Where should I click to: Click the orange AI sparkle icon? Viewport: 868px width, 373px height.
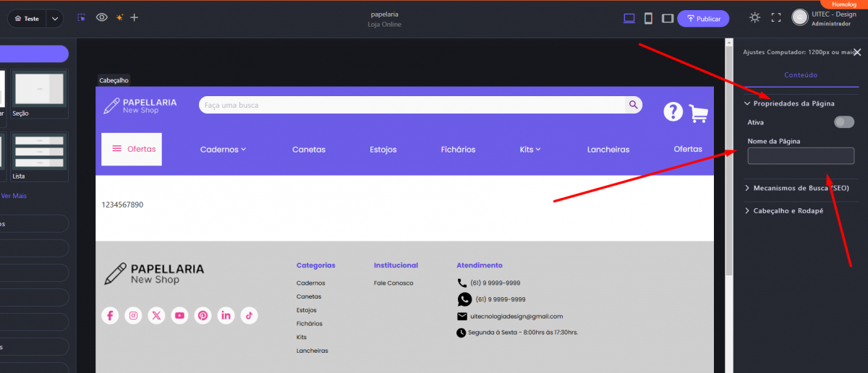pos(119,18)
